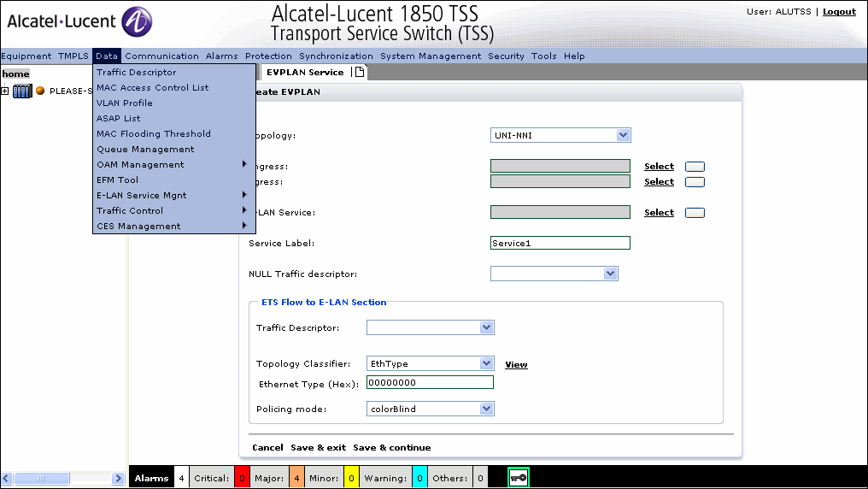Open the Communication menu
Image resolution: width=868 pixels, height=489 pixels.
click(x=161, y=56)
